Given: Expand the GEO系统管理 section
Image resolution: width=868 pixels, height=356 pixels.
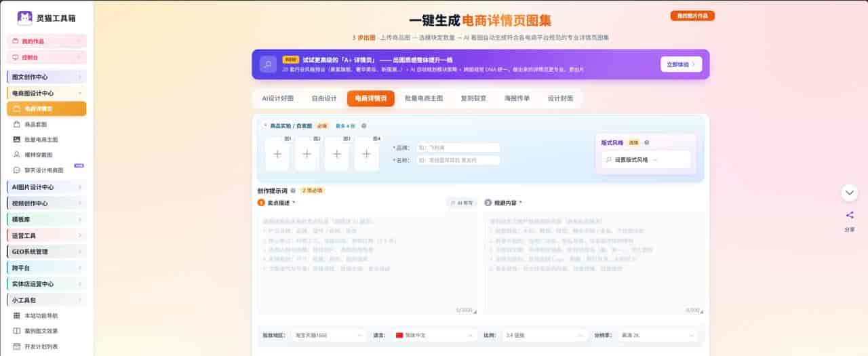Looking at the screenshot, I should click(47, 252).
